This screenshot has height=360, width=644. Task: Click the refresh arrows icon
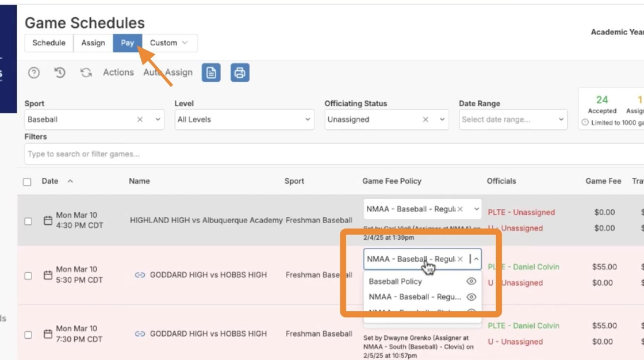86,72
